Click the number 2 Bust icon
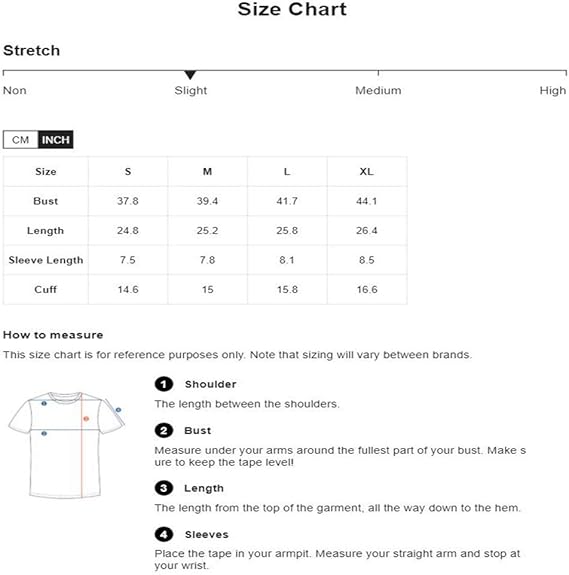The height and width of the screenshot is (575, 569). point(164,431)
